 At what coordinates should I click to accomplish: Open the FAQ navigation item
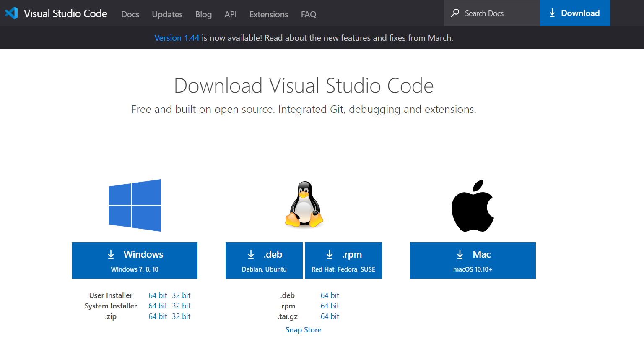point(309,14)
